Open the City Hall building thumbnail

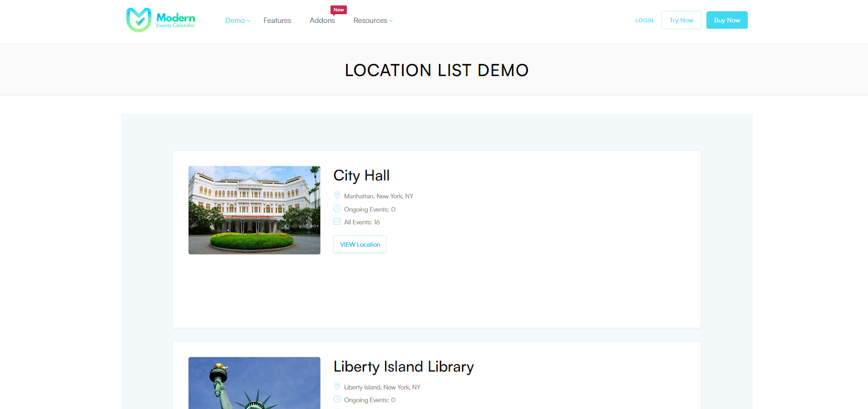254,210
